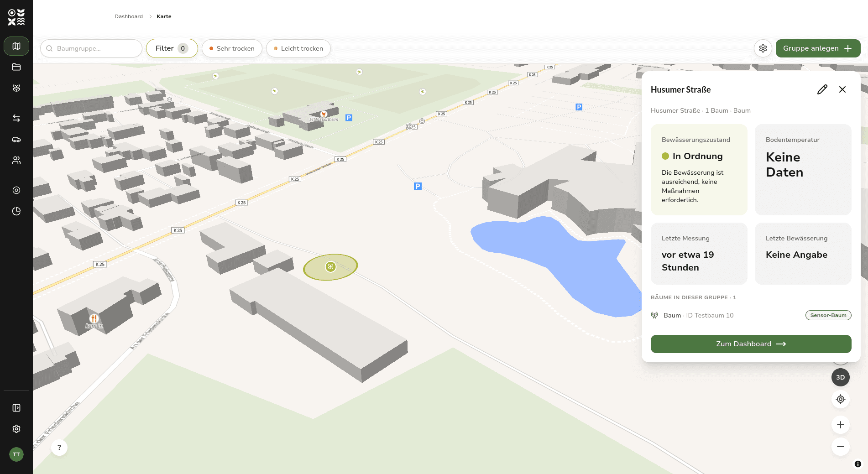Toggle the 3D map view

pos(841,377)
